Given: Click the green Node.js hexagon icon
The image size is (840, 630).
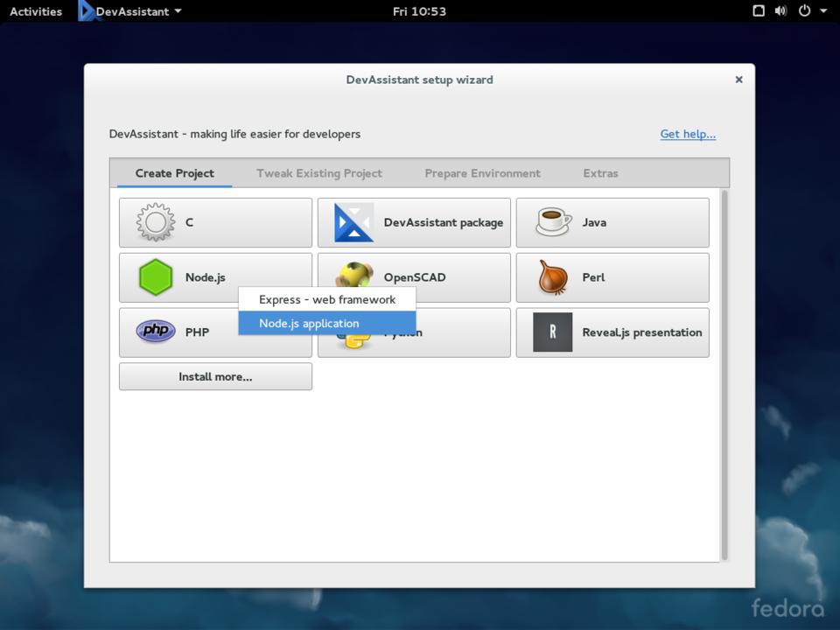Looking at the screenshot, I should coord(156,277).
